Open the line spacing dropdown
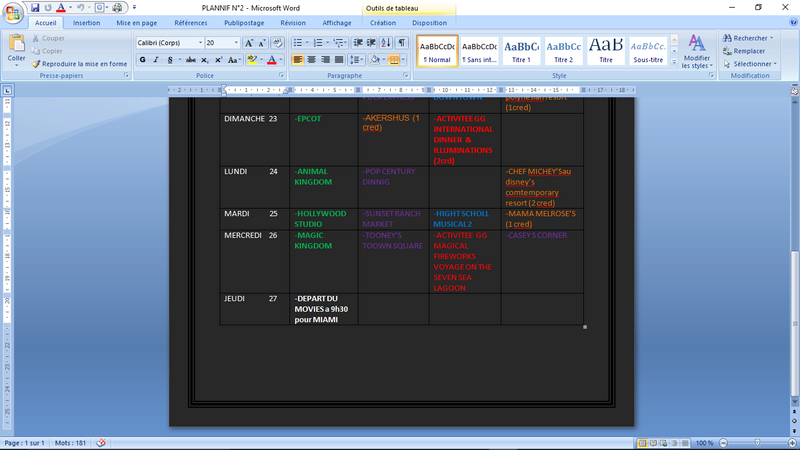 [356, 60]
